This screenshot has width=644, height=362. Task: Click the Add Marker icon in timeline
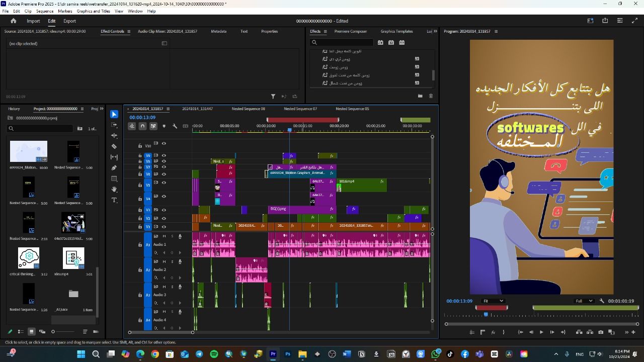click(x=164, y=126)
